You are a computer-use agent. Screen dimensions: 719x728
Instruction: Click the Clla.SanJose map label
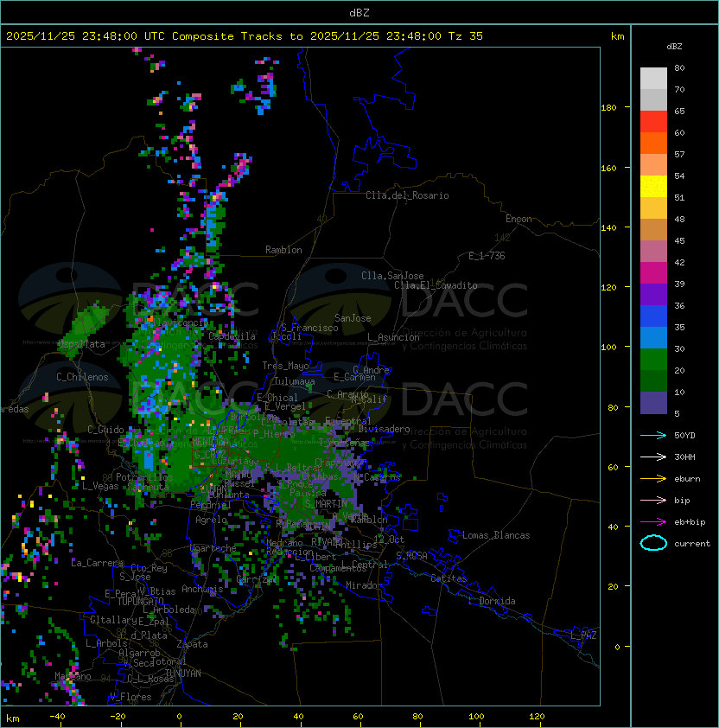(x=392, y=276)
